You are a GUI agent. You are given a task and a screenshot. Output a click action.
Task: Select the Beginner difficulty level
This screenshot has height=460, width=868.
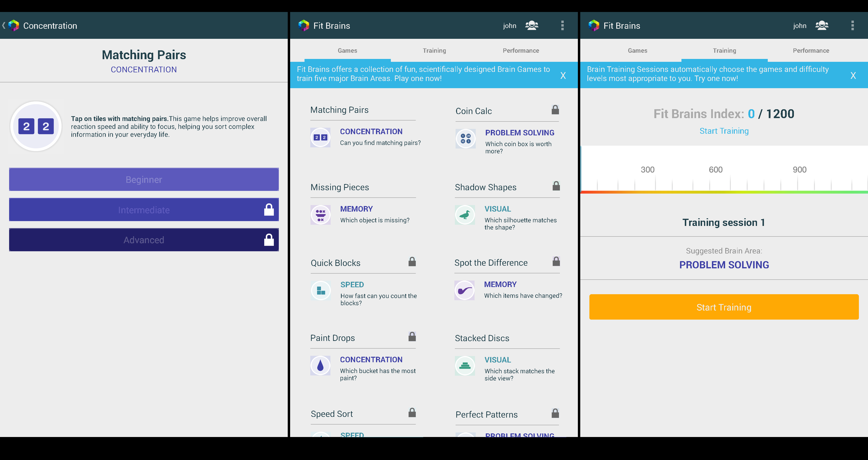click(x=144, y=179)
